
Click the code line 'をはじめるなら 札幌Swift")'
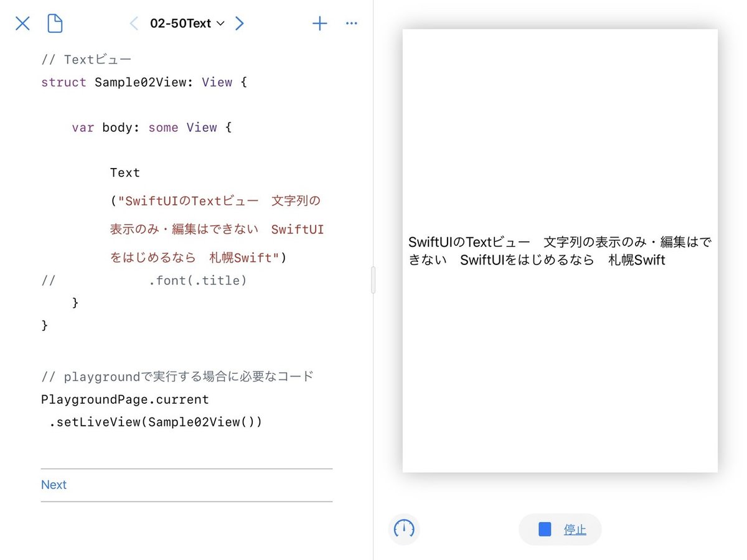point(198,258)
